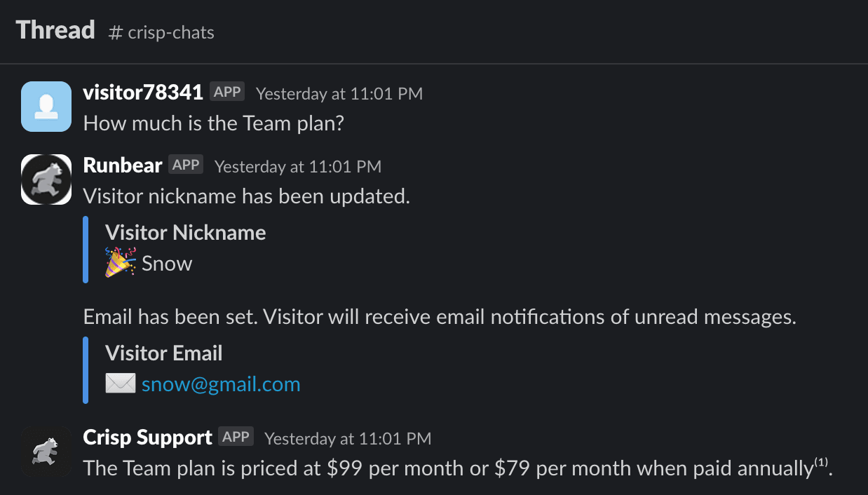Open the Runbear app avatar
This screenshot has width=868, height=495.
(46, 179)
